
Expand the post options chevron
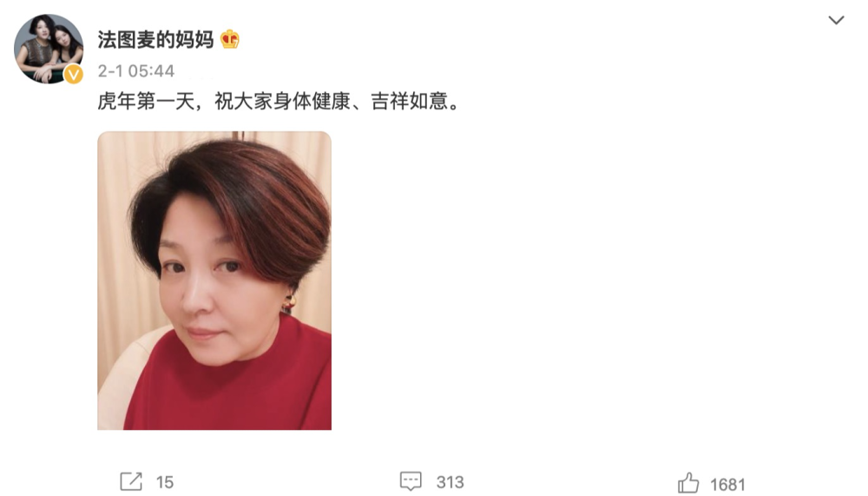point(836,20)
